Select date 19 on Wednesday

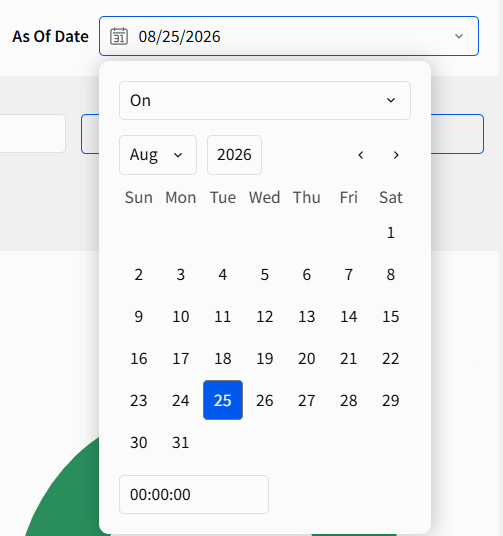pos(265,358)
